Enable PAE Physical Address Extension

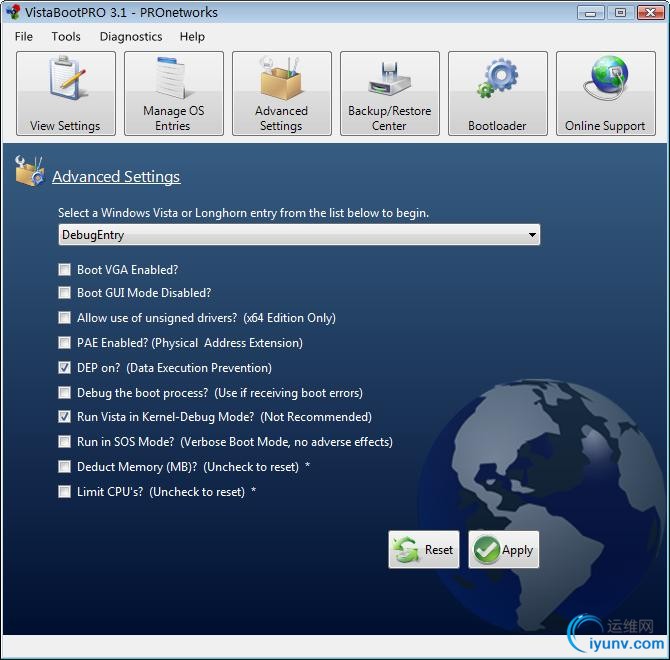[65, 343]
